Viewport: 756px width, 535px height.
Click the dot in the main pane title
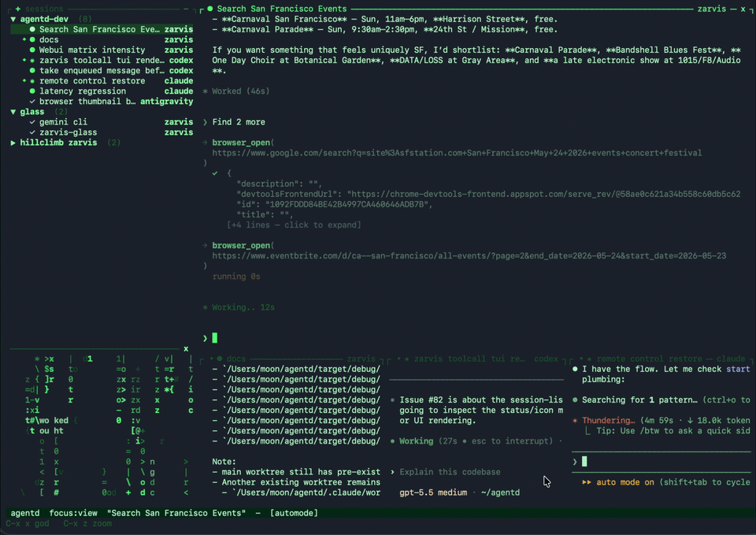(x=210, y=9)
